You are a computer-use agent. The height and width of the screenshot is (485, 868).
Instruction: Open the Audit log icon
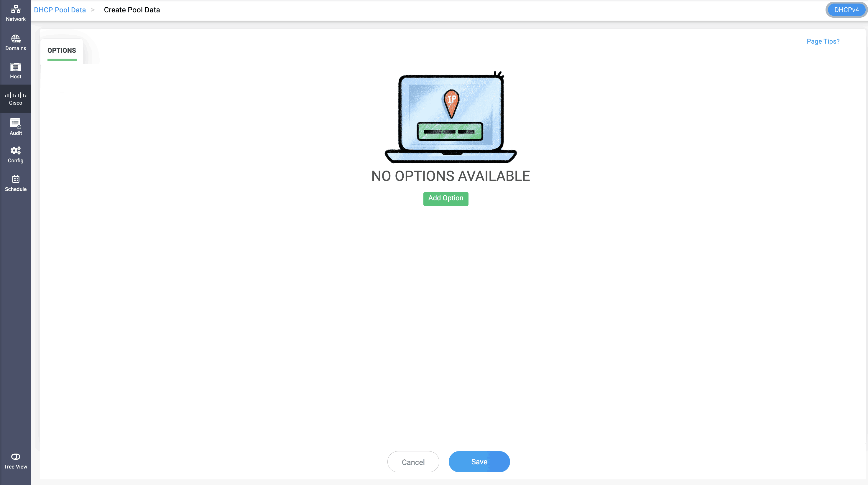16,123
